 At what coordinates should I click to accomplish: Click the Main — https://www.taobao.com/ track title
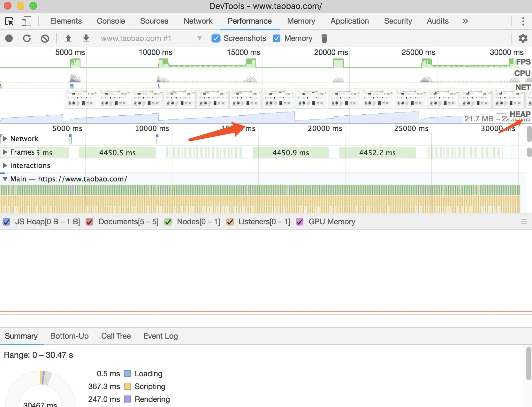click(69, 179)
